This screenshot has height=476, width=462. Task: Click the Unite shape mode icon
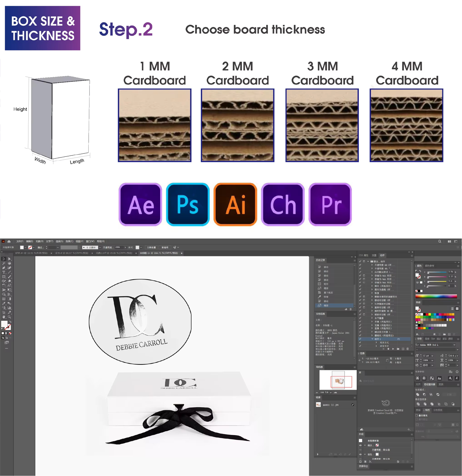pyautogui.click(x=417, y=395)
